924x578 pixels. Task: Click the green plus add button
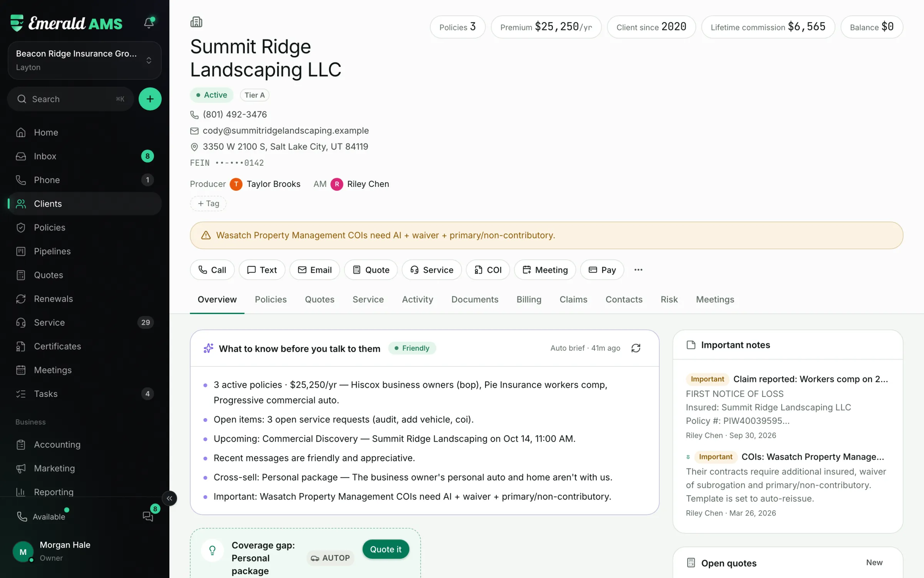[150, 99]
